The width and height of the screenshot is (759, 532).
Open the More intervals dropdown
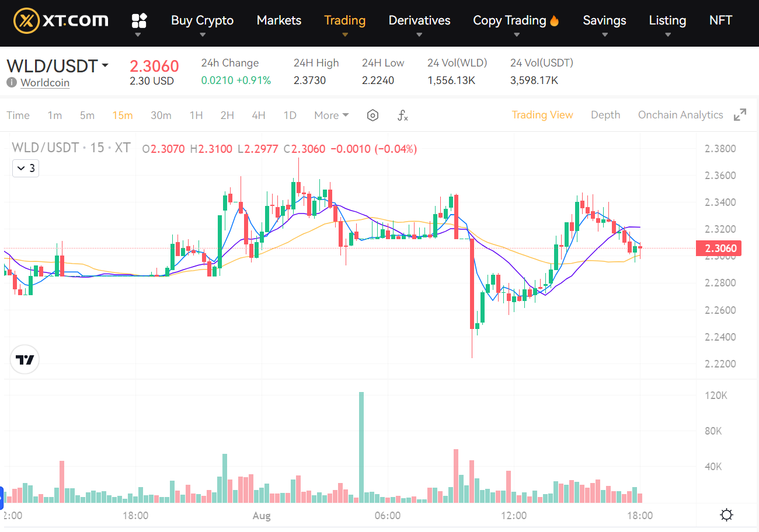[331, 115]
